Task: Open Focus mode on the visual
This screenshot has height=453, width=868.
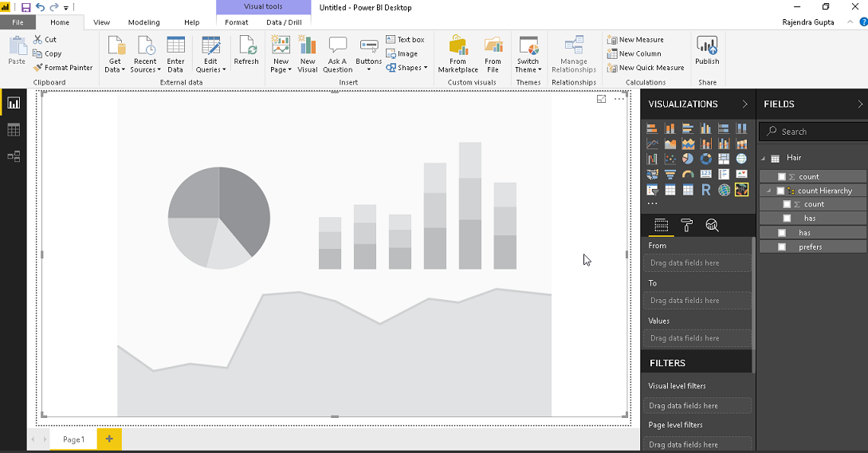Action: click(601, 99)
